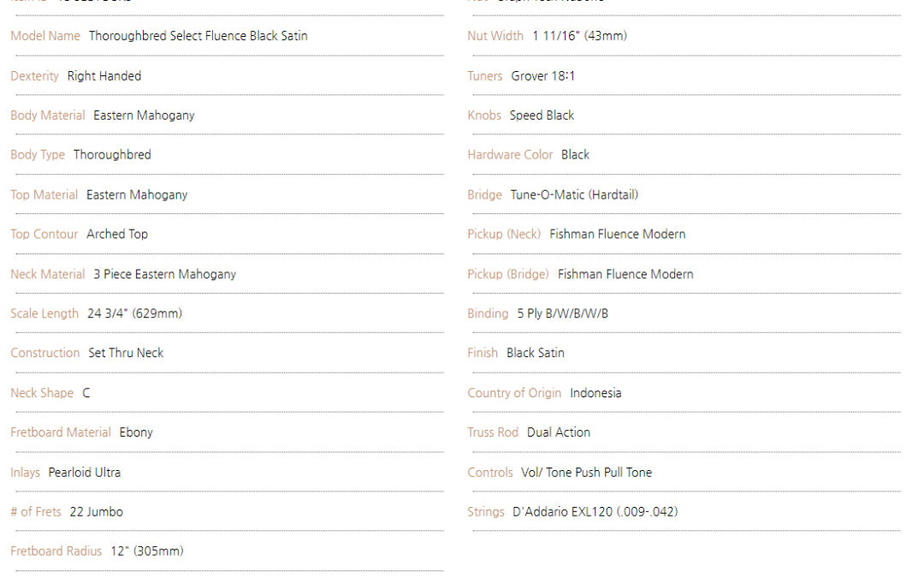The image size is (924, 578).
Task: Click the 'Strings' label
Action: pyautogui.click(x=486, y=512)
